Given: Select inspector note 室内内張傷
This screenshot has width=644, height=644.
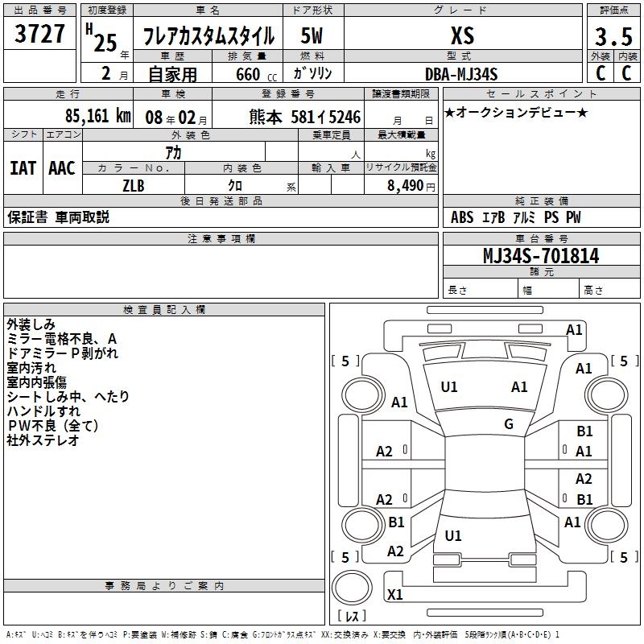Looking at the screenshot, I should [36, 382].
